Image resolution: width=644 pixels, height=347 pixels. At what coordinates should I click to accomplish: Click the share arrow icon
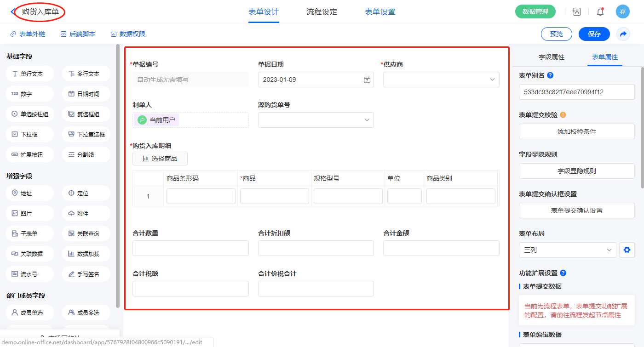pyautogui.click(x=623, y=34)
